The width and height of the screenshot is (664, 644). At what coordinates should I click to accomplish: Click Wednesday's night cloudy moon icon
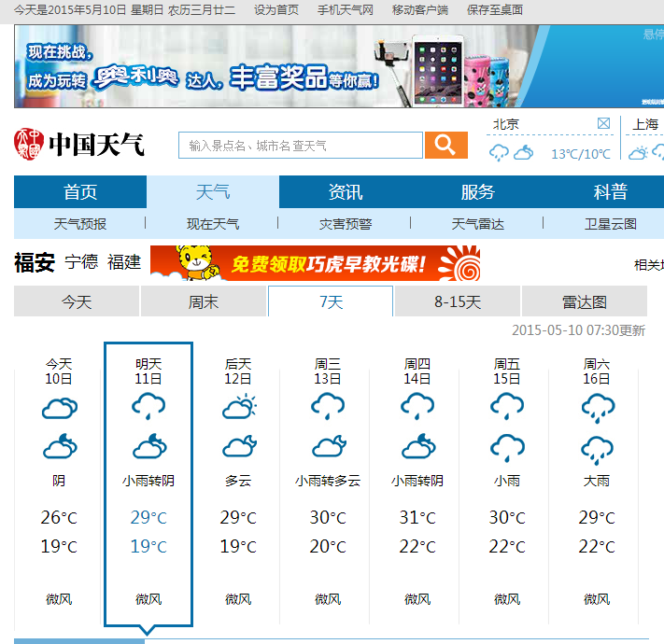click(328, 448)
